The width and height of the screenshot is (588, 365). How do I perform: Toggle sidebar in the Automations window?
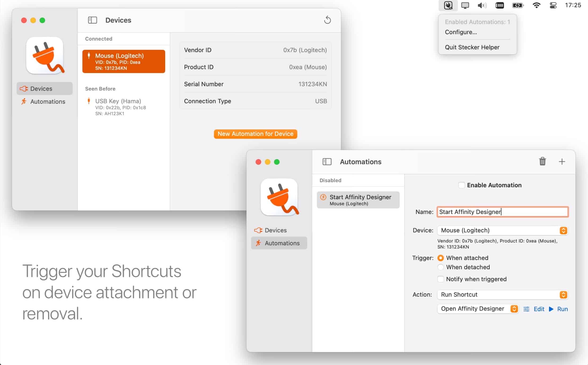pos(327,162)
